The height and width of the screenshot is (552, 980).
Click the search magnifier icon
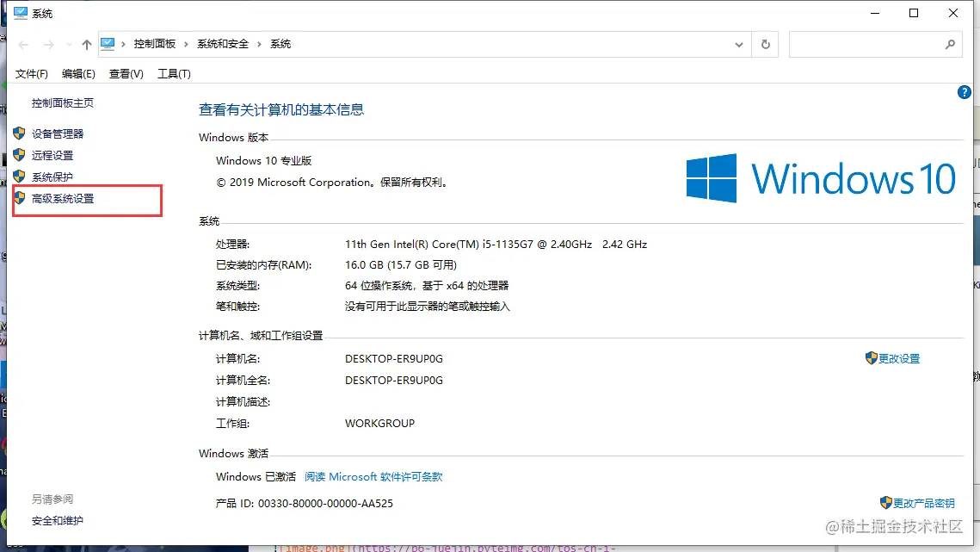950,45
